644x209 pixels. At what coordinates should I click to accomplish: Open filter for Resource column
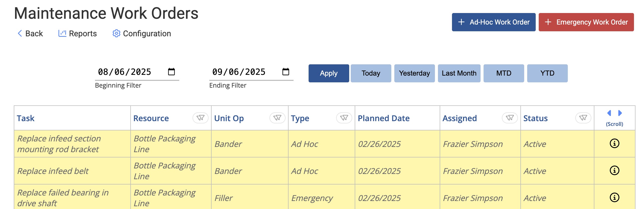200,118
